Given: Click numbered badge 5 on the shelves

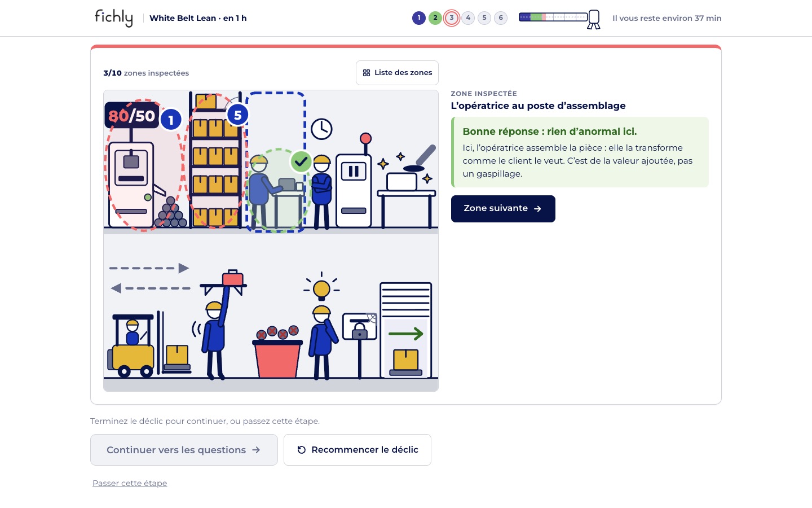Looking at the screenshot, I should tap(238, 115).
